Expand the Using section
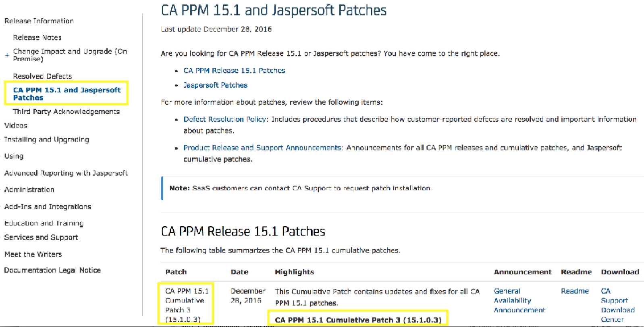Screen dimensions: 644x327 click(x=14, y=156)
